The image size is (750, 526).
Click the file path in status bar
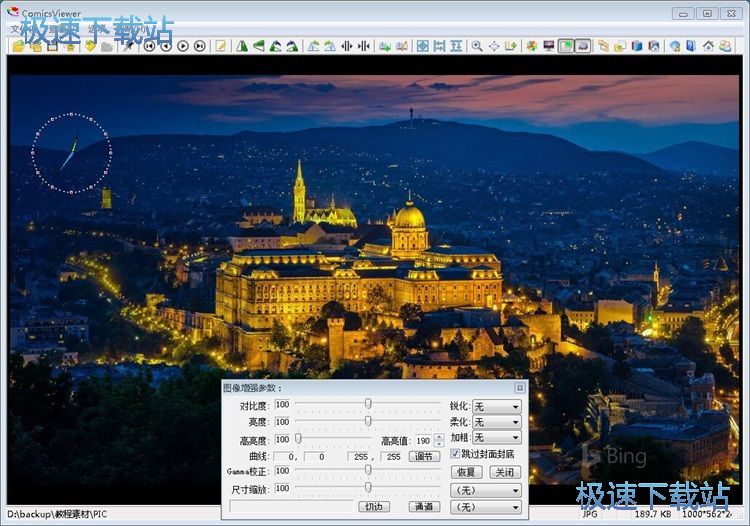[x=57, y=514]
